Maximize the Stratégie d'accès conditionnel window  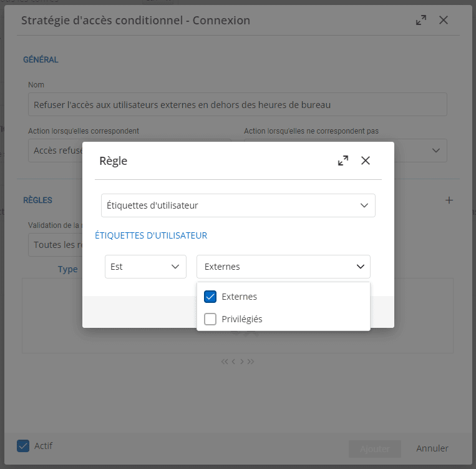tap(421, 20)
